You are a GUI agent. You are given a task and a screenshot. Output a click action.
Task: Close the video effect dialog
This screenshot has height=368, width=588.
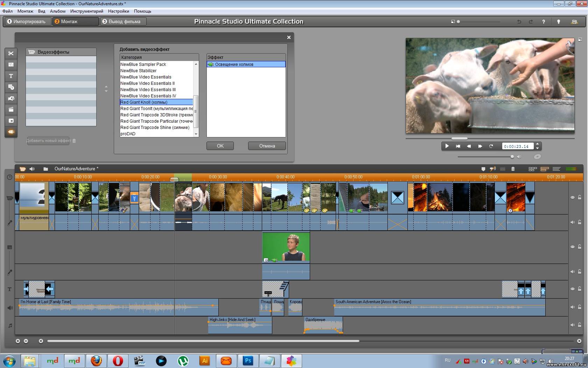(x=289, y=37)
